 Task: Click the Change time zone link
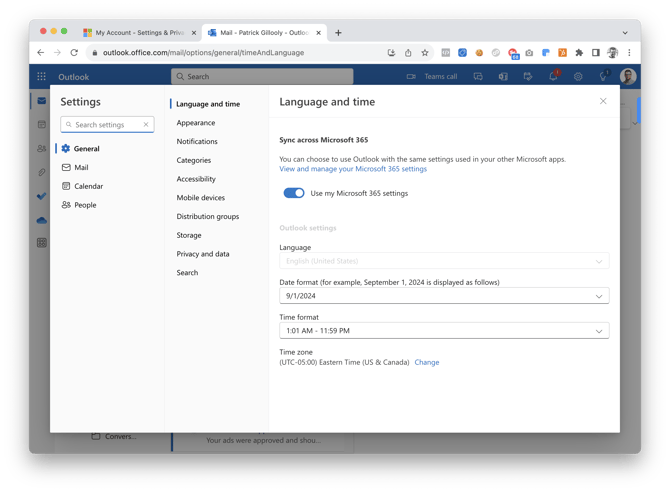pos(427,362)
